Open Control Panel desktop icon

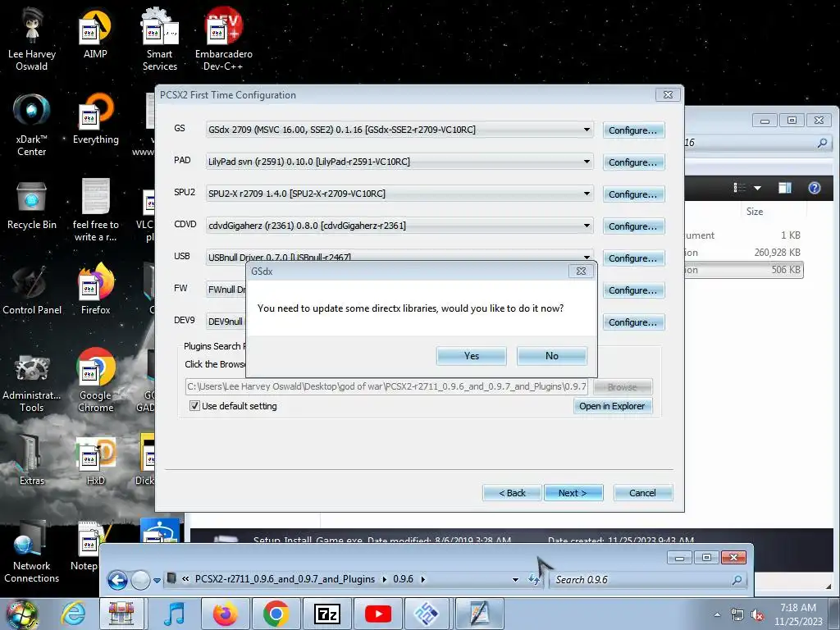tap(32, 290)
